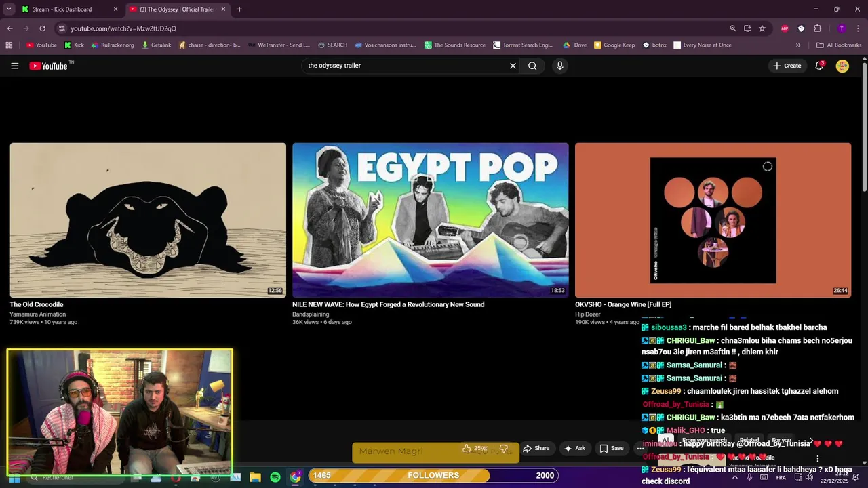Bookmark this page with the star
Image resolution: width=868 pixels, height=488 pixels.
(x=762, y=28)
